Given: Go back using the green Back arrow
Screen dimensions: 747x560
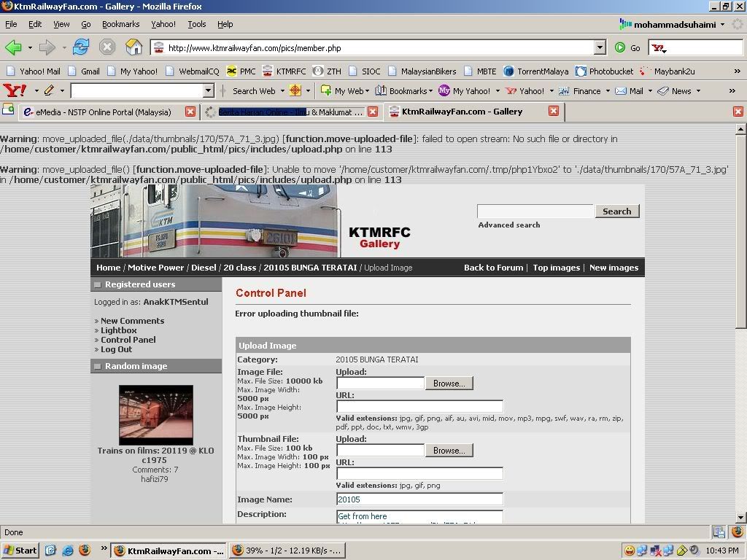Looking at the screenshot, I should [x=13, y=47].
